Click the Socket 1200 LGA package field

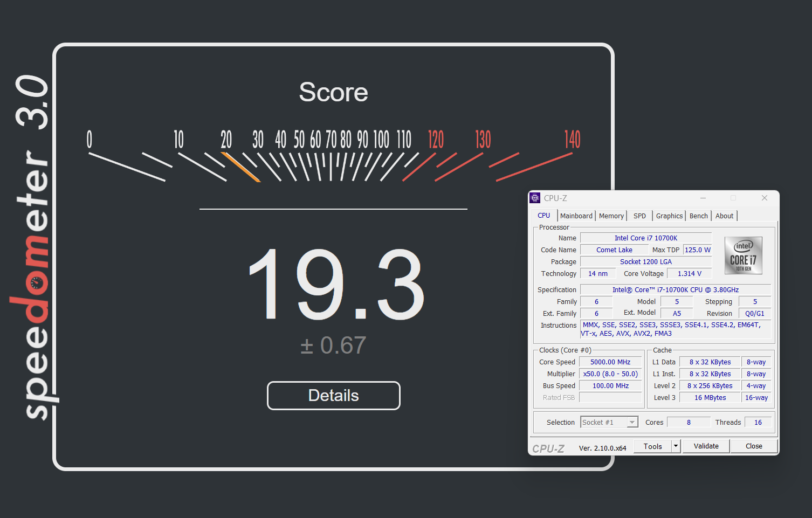point(646,261)
